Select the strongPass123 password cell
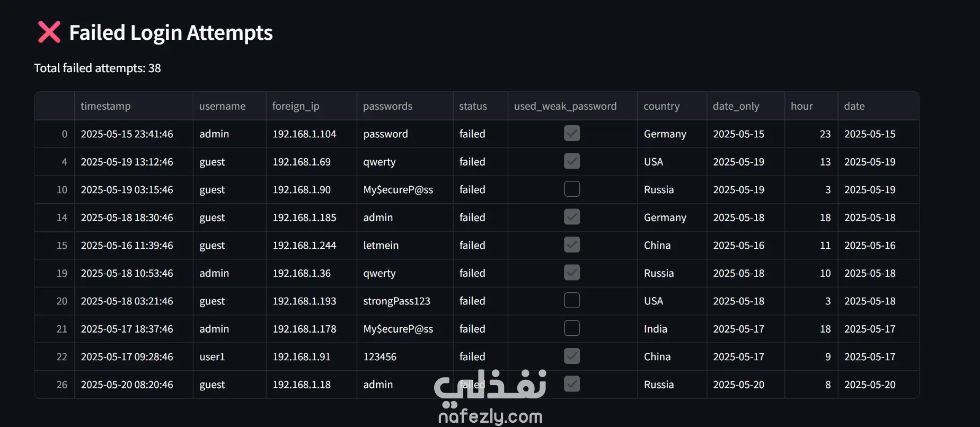This screenshot has height=427, width=980. pyautogui.click(x=405, y=301)
